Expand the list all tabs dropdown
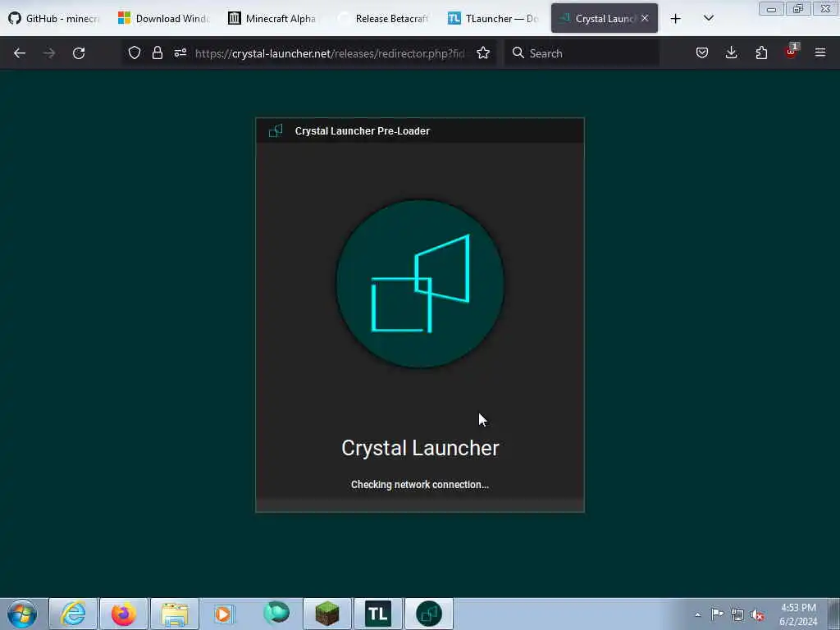The height and width of the screenshot is (630, 840). click(x=708, y=19)
